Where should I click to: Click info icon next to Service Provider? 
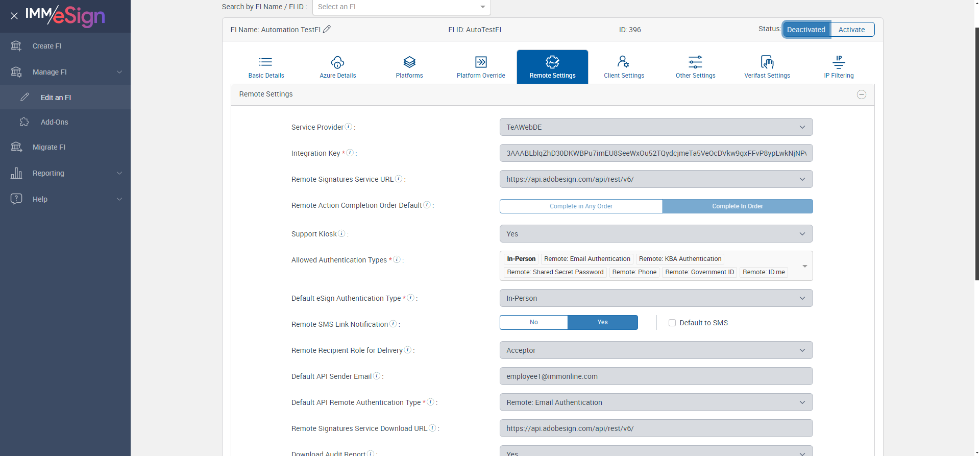tap(349, 127)
